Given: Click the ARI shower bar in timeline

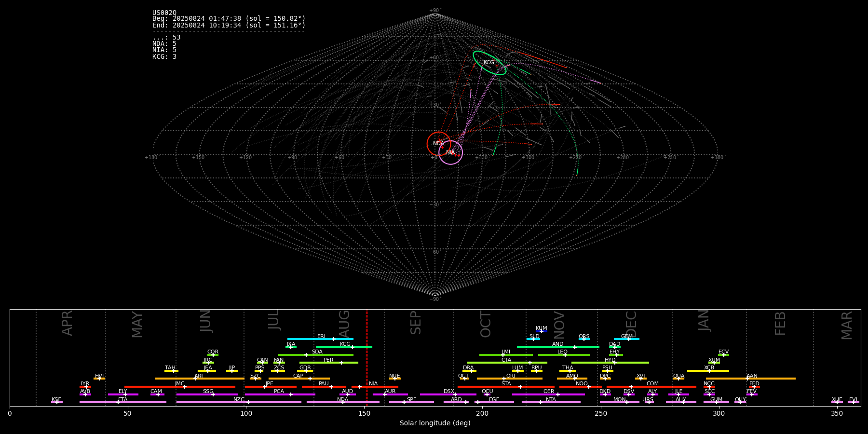Looking at the screenshot, I should pyautogui.click(x=200, y=379).
